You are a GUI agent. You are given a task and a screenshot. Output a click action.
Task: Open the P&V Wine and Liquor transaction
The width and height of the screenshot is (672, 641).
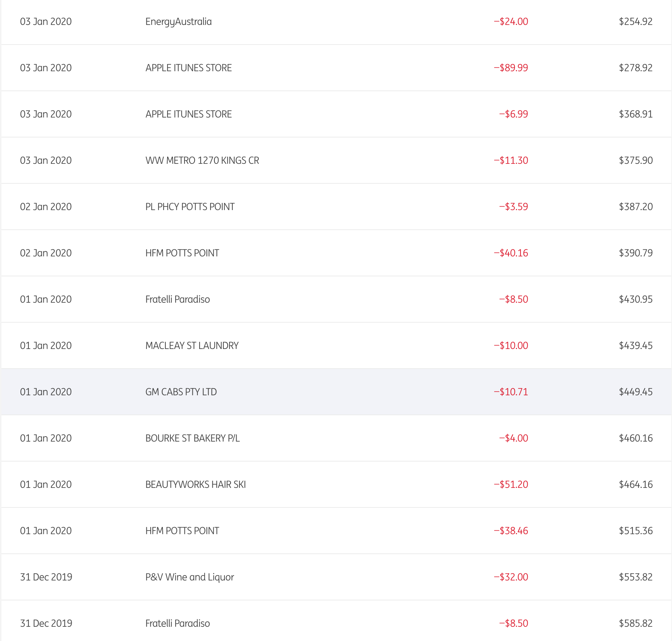(x=190, y=577)
